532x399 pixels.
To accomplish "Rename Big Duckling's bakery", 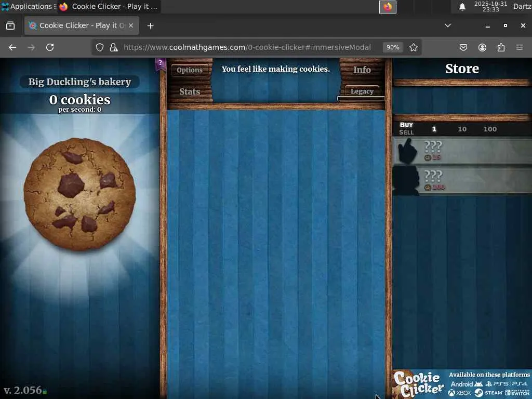I will click(79, 82).
